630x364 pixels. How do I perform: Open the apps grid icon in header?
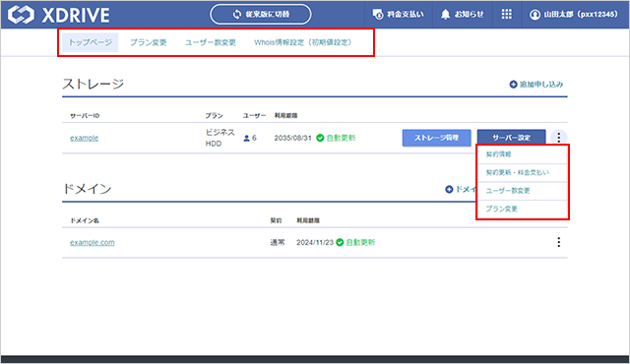507,15
